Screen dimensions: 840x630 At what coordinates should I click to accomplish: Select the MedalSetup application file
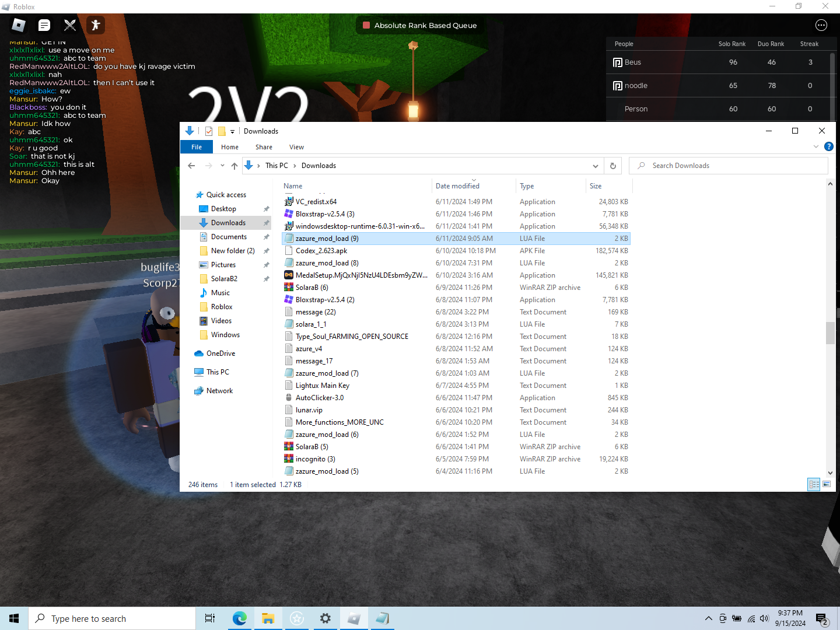[x=457, y=275]
